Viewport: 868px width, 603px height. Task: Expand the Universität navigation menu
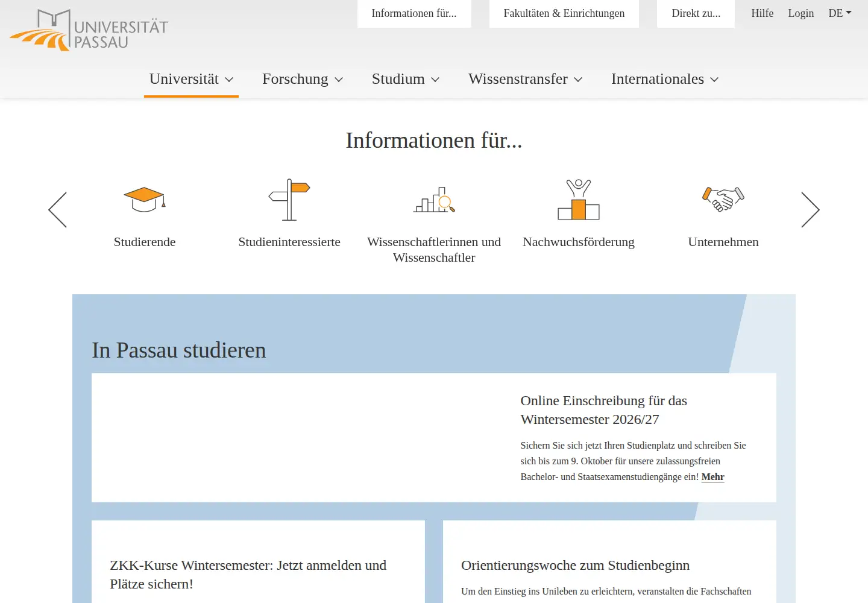click(x=191, y=79)
